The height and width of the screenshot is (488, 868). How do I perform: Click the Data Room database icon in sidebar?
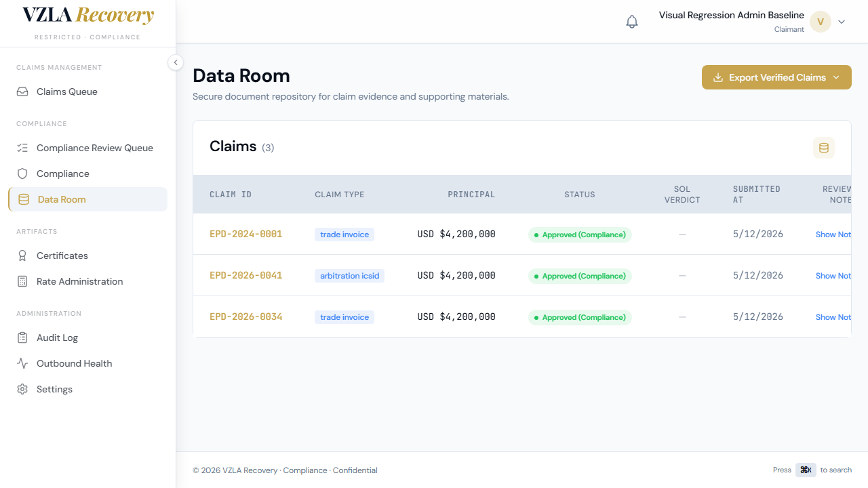point(24,199)
